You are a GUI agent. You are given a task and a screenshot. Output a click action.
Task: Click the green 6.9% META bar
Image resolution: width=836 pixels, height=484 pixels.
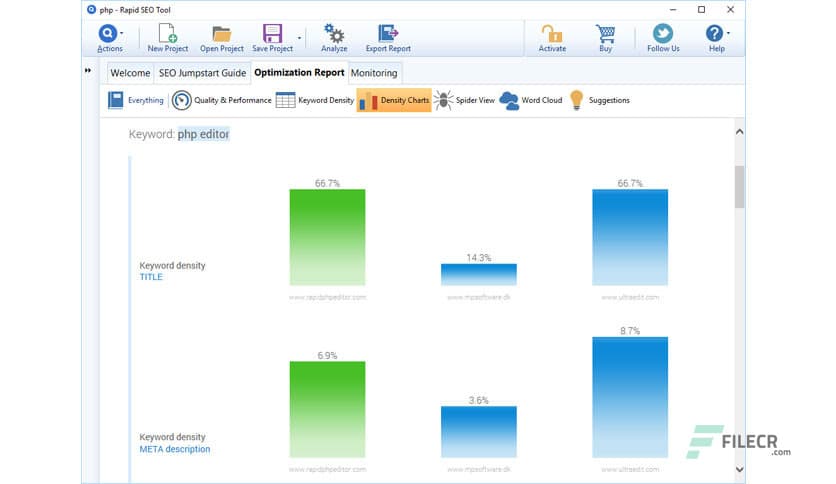coord(327,409)
